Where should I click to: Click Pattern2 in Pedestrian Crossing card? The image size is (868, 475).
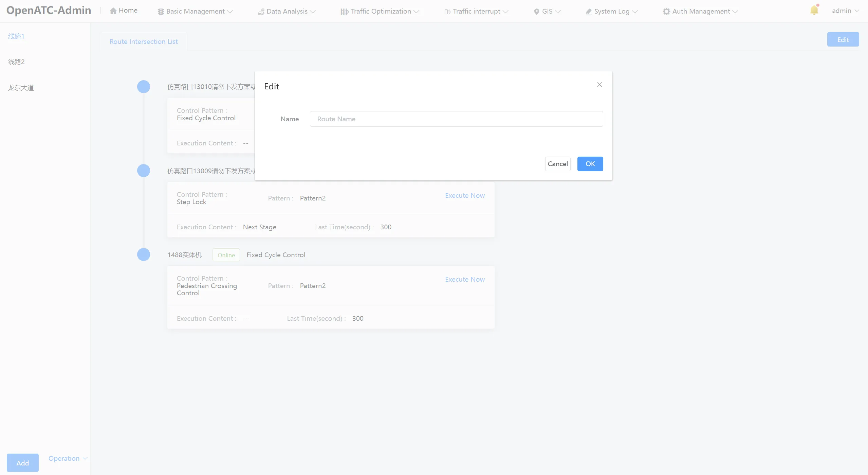click(x=313, y=286)
